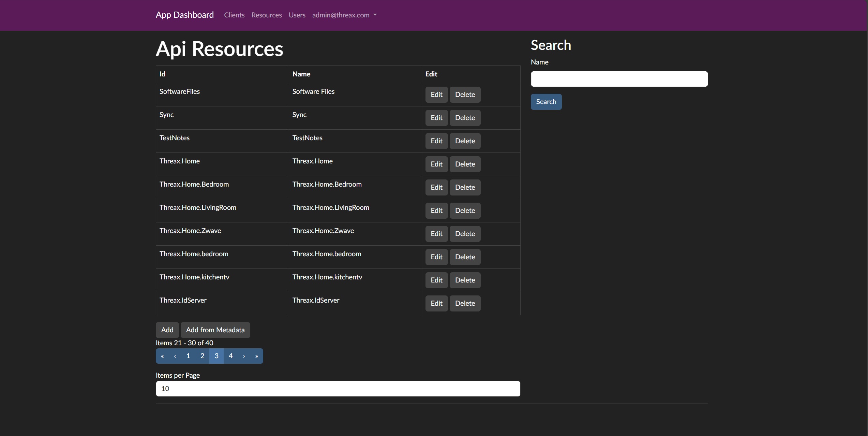Go to next page with › icon
The image size is (868, 436).
(x=244, y=356)
